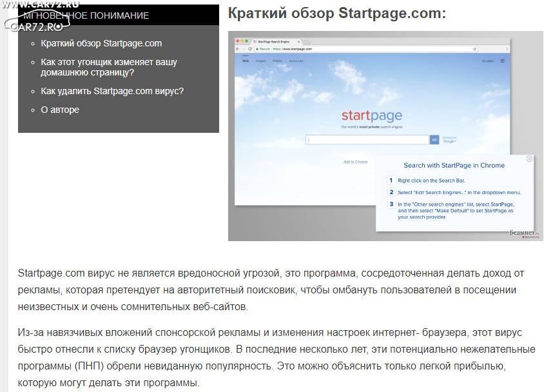Click the 'МГНОВЕННОЕ ПОНИМАНИЕ' sidebar header
The width and height of the screenshot is (544, 392).
coord(86,15)
